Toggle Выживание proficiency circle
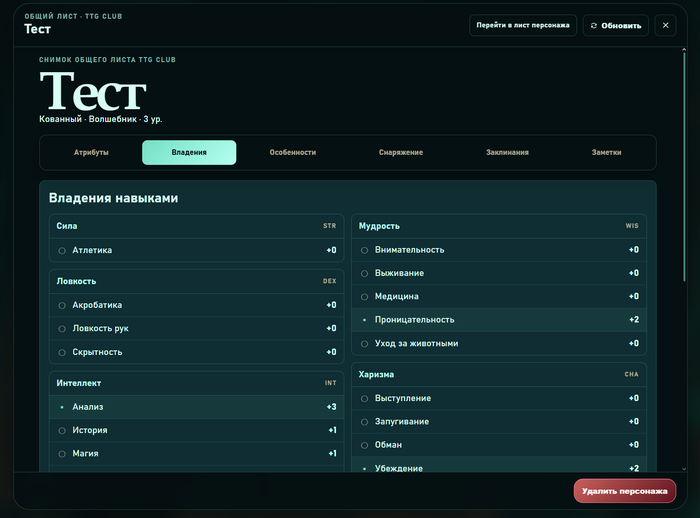The height and width of the screenshot is (518, 700). pyautogui.click(x=364, y=273)
